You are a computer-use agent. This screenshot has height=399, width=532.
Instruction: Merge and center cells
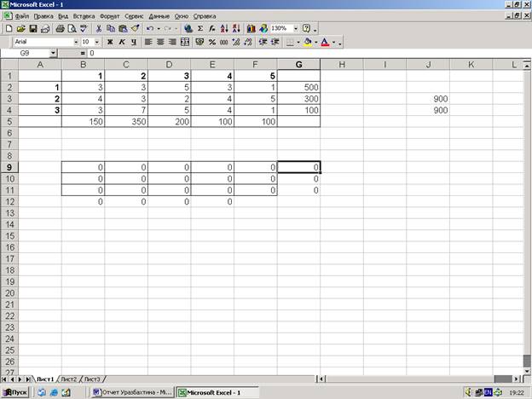(185, 42)
